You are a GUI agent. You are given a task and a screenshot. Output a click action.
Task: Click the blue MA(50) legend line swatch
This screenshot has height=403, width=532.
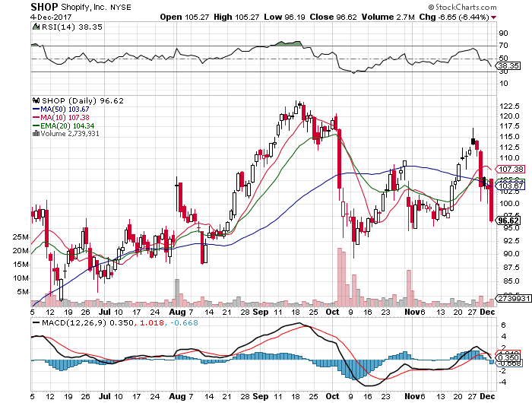tap(36, 109)
